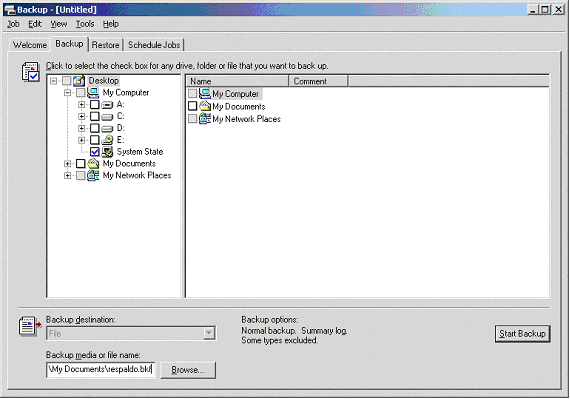Select My Documents label in the Name list
Image resolution: width=570 pixels, height=399 pixels.
tap(239, 106)
